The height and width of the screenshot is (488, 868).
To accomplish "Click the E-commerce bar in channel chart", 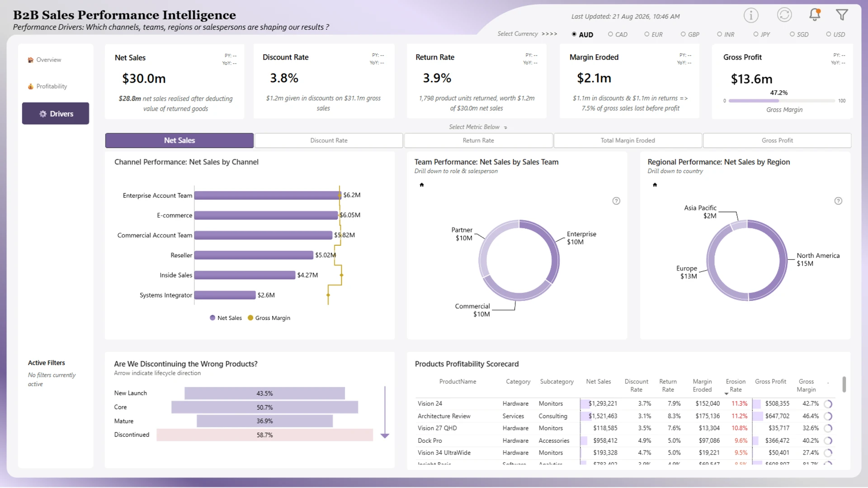I will [x=266, y=215].
